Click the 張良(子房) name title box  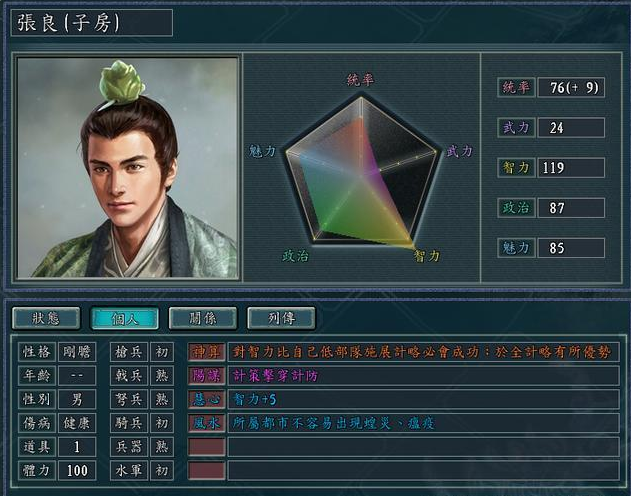(x=92, y=23)
